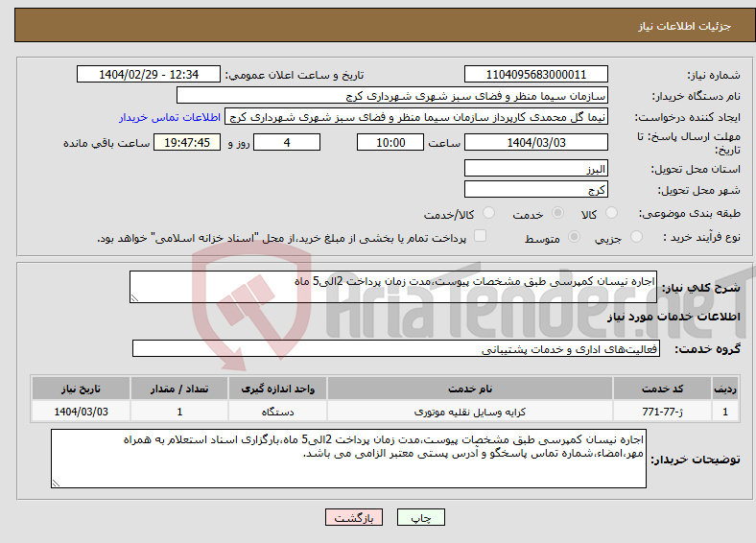The width and height of the screenshot is (756, 543).
Task: Select the کالا radio button
Action: [x=611, y=213]
